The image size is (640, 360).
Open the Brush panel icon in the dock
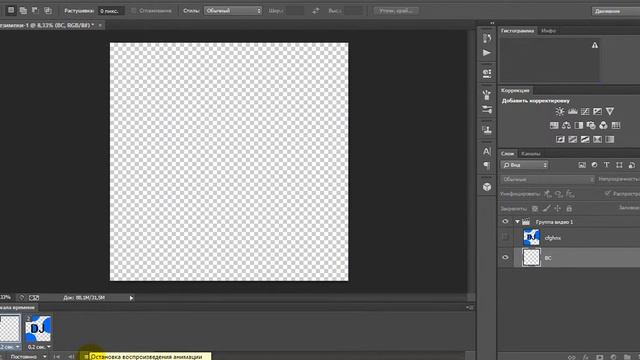487,95
